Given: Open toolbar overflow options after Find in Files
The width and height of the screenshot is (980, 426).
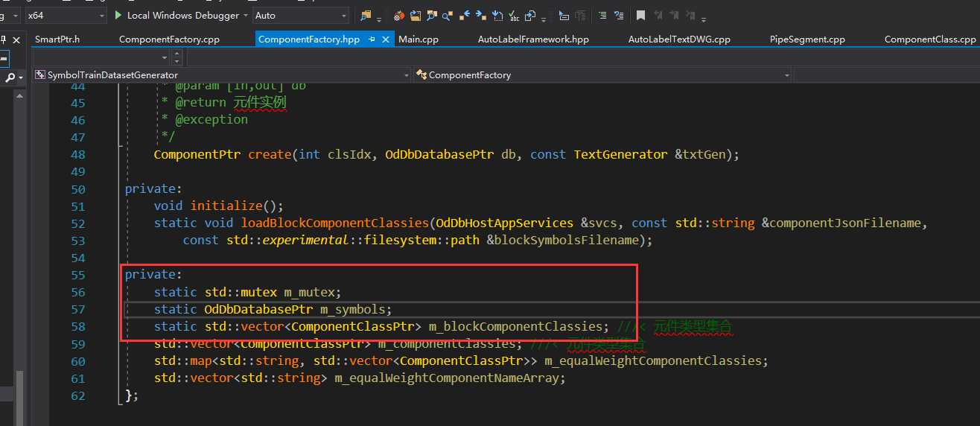Looking at the screenshot, I should 379,19.
